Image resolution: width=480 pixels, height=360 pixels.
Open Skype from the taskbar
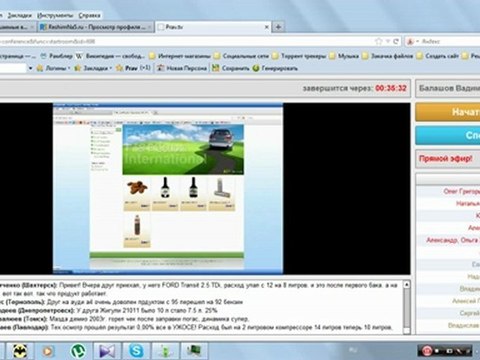click(136, 351)
